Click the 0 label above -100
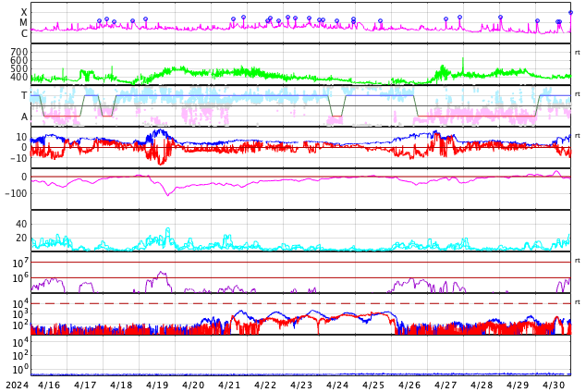Screen dimensions: 586x392 tap(24, 177)
